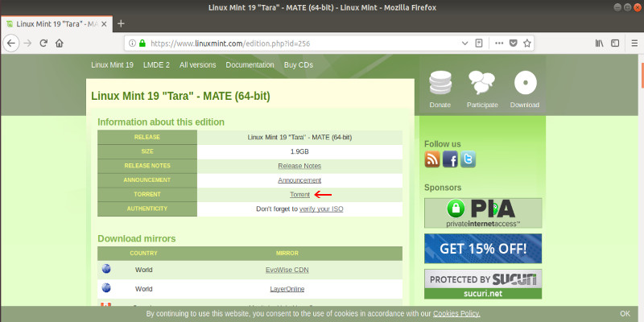Click the AUTHENTICITY label cell
644x322 pixels.
click(147, 209)
